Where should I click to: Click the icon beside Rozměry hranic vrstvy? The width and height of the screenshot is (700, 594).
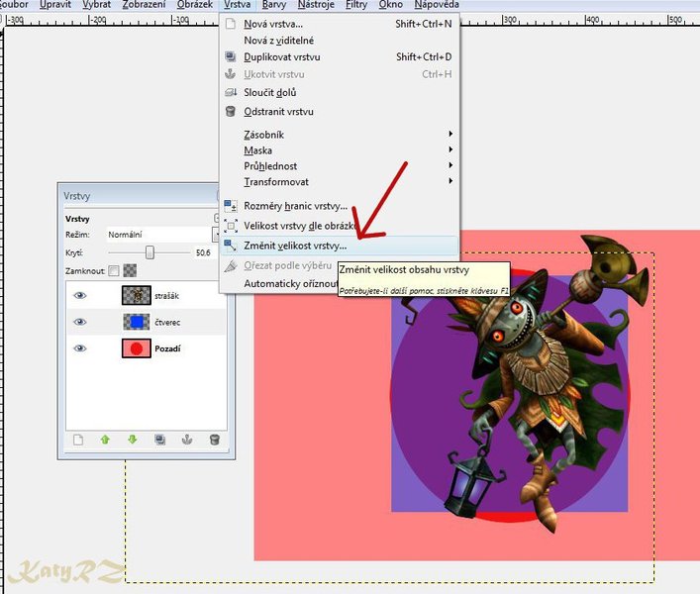(x=231, y=206)
